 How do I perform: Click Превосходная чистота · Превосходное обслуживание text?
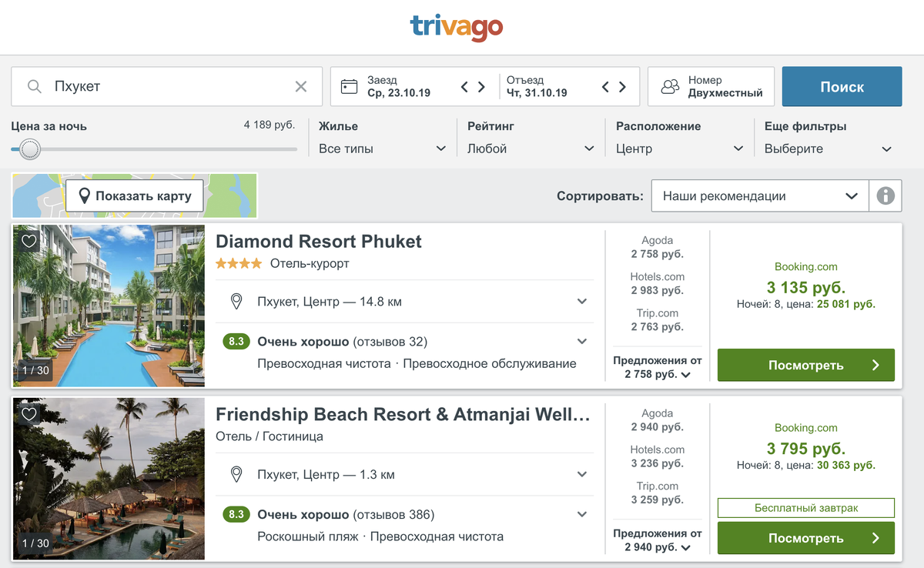point(417,363)
